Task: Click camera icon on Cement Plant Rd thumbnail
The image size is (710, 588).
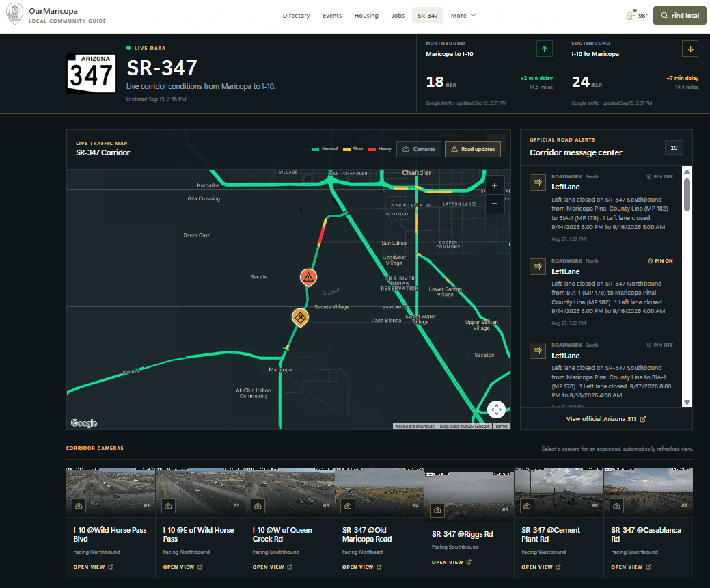Action: pyautogui.click(x=527, y=506)
